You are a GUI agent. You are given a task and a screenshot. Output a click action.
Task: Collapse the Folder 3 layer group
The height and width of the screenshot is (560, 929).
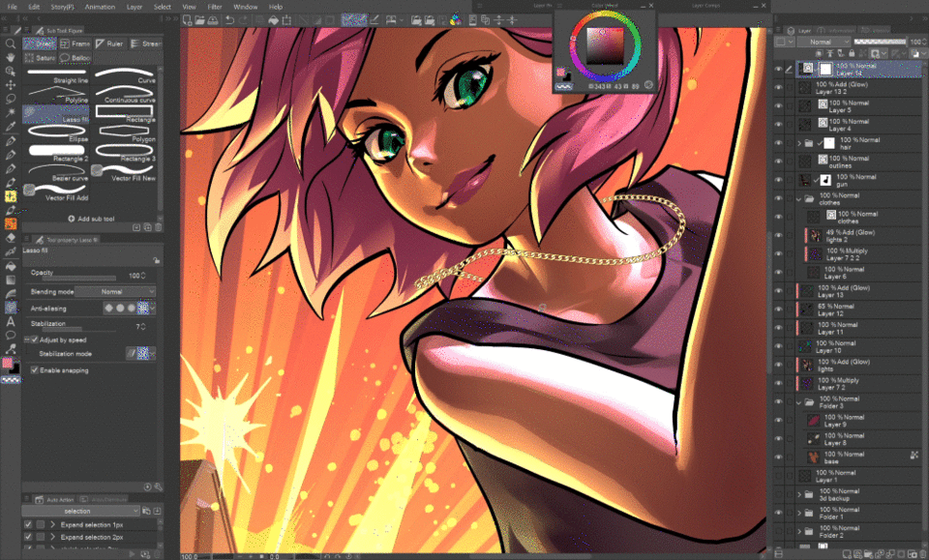[x=799, y=402]
